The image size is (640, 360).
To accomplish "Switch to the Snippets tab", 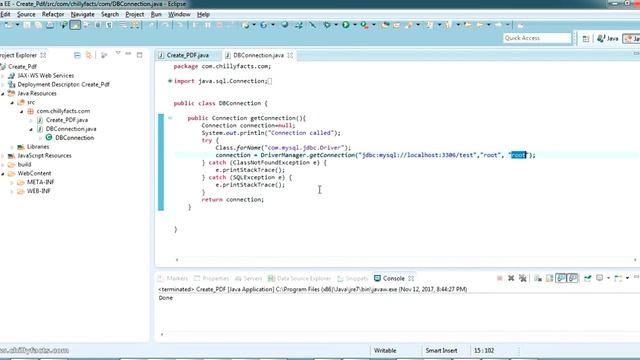I will pos(353,278).
